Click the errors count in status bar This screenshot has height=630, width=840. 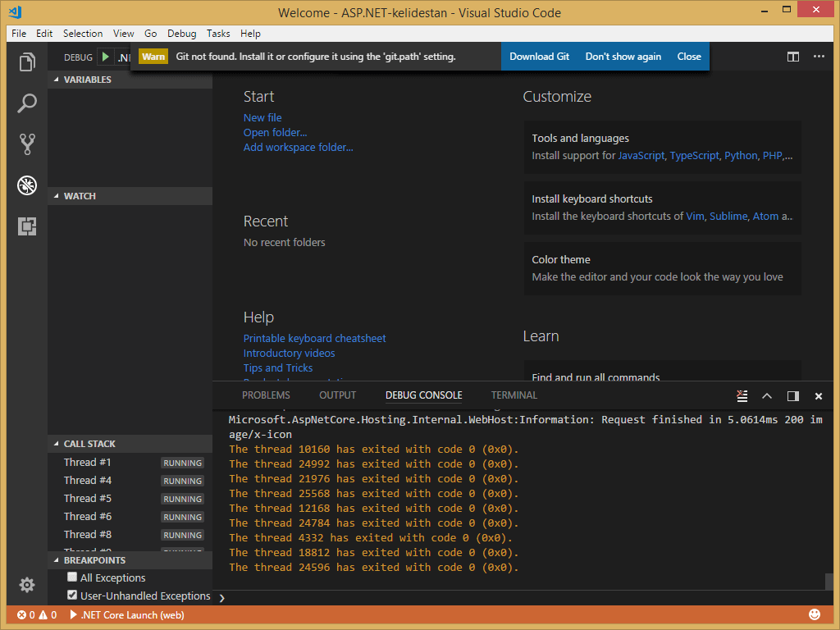pos(25,615)
